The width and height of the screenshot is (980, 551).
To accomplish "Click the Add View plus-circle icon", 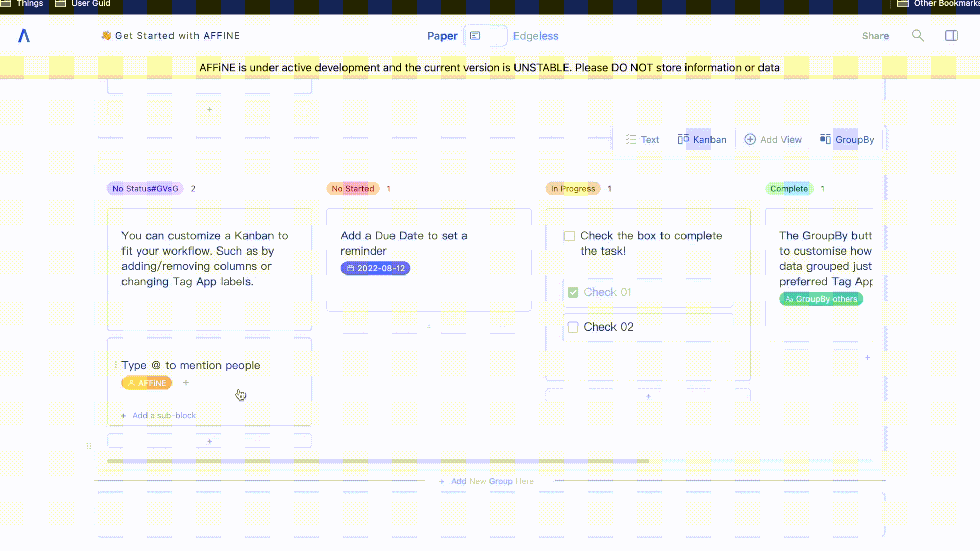I will (x=750, y=139).
